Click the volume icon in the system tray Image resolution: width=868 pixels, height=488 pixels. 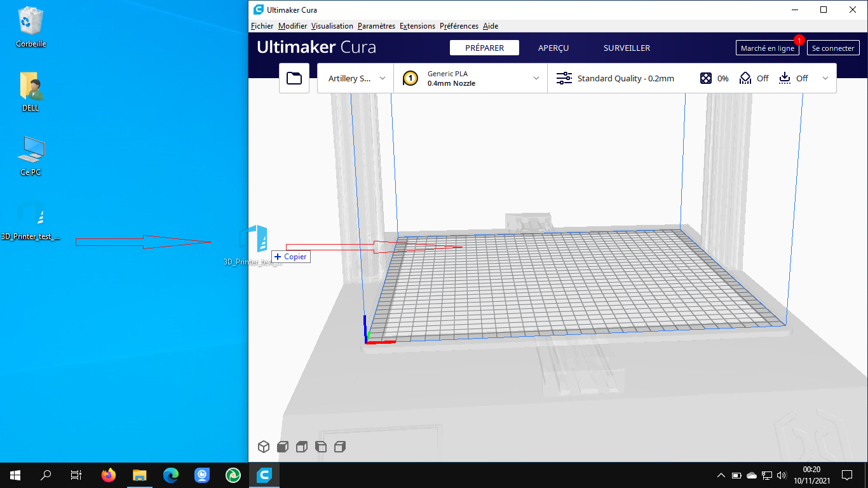(x=782, y=475)
